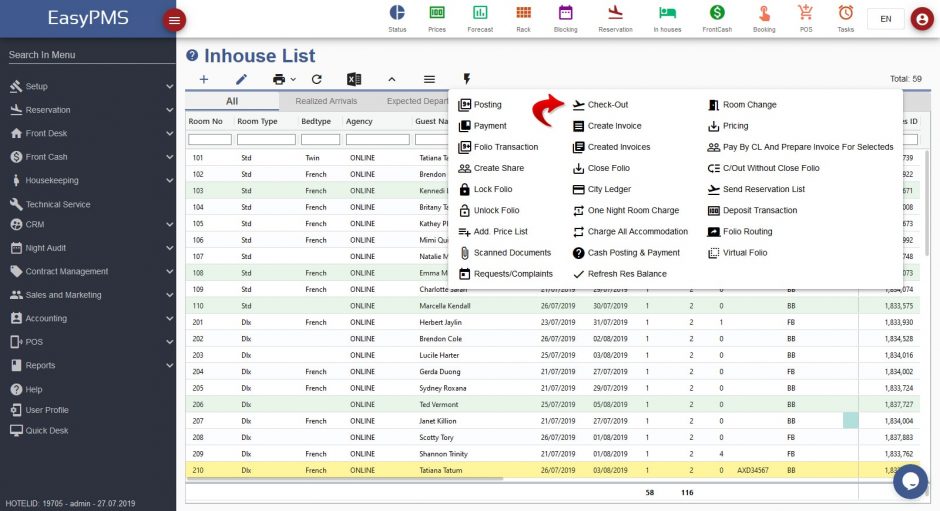Toggle the red hamburger sidebar button
This screenshot has width=940, height=511.
pyautogui.click(x=174, y=20)
